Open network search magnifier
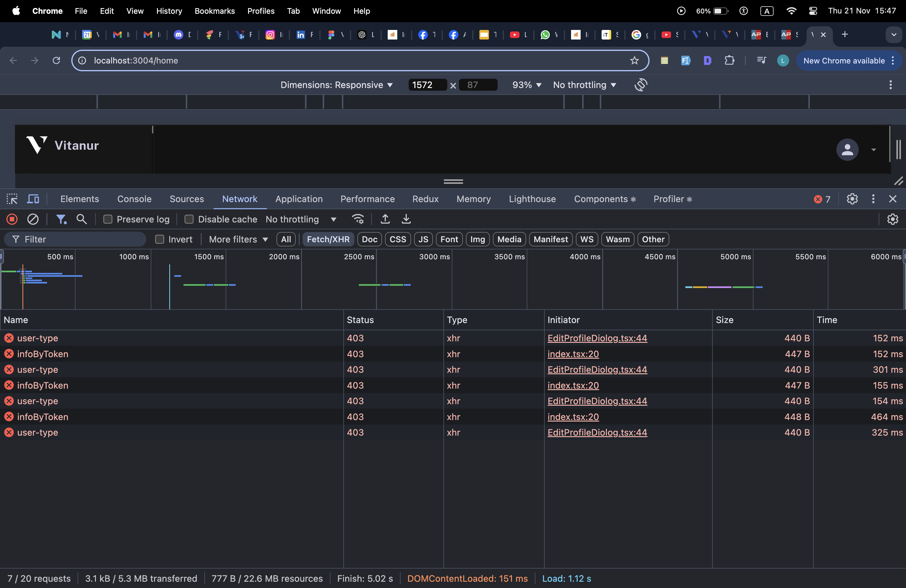Image resolution: width=906 pixels, height=588 pixels. [81, 219]
